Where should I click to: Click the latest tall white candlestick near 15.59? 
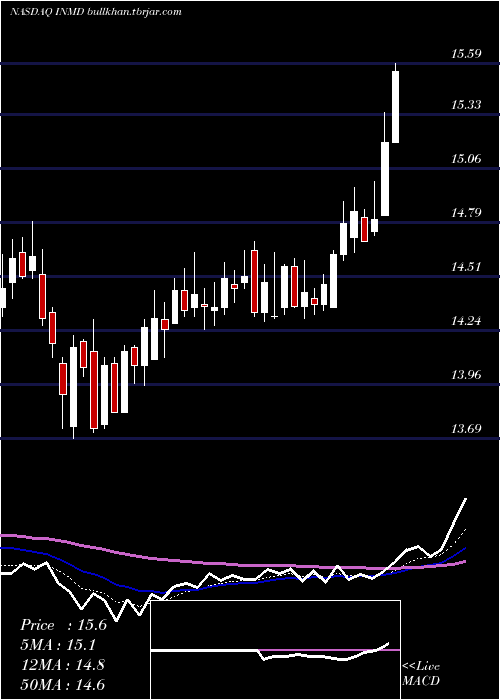point(396,107)
